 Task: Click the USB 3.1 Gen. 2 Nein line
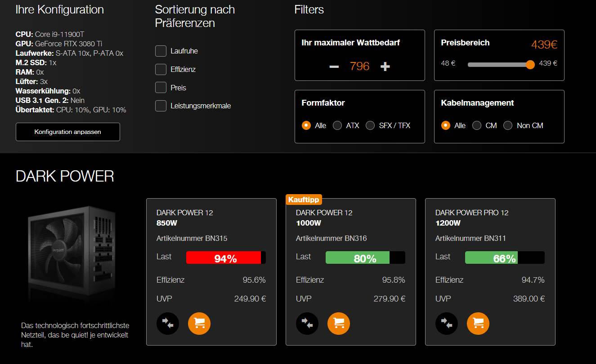click(x=50, y=100)
